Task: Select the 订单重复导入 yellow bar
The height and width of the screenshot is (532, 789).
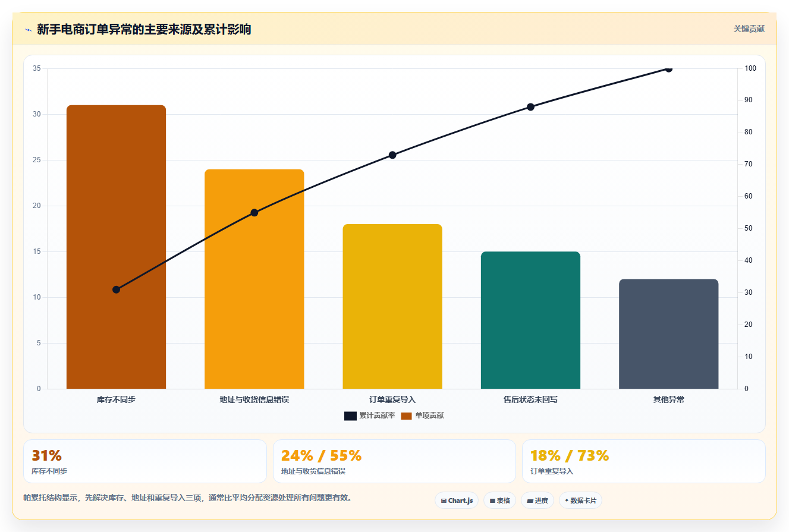Action: [392, 306]
